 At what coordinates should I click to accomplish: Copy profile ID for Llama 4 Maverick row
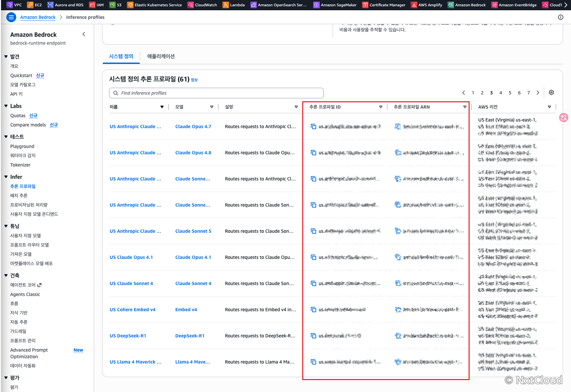[314, 362]
